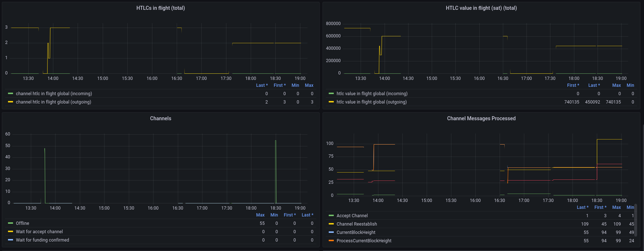644x251 pixels.
Task: Click yellow swatch of htlc value outgoing series
Action: click(x=331, y=102)
